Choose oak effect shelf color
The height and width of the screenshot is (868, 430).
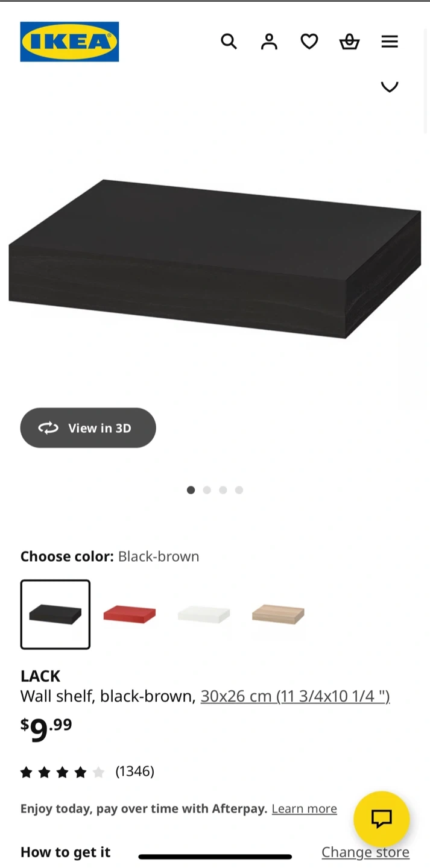278,614
